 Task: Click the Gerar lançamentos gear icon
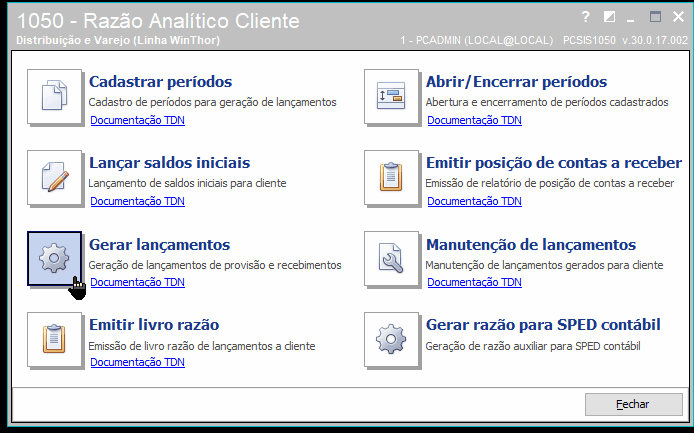[54, 259]
